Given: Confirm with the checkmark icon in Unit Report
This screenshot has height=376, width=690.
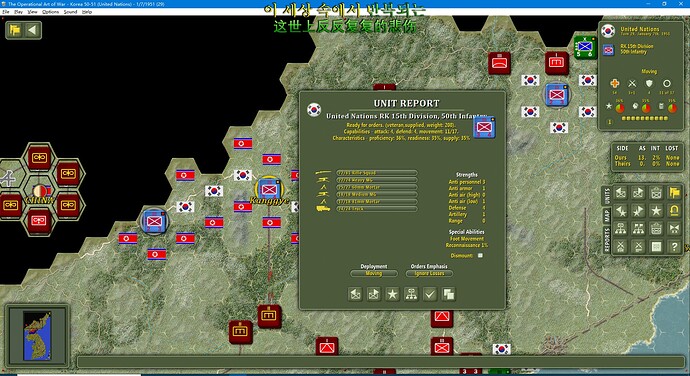Looking at the screenshot, I should click(430, 294).
